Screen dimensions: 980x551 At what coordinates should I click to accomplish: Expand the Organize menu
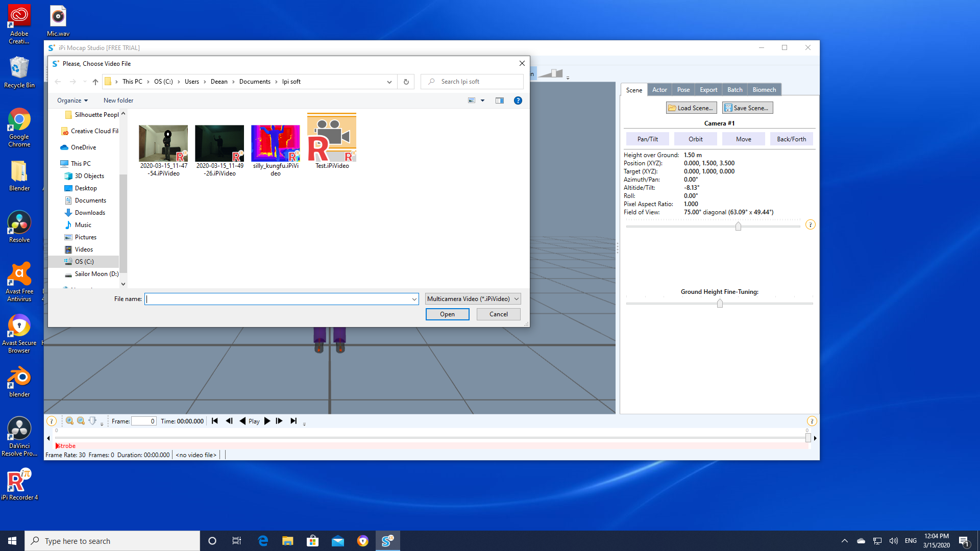click(72, 101)
